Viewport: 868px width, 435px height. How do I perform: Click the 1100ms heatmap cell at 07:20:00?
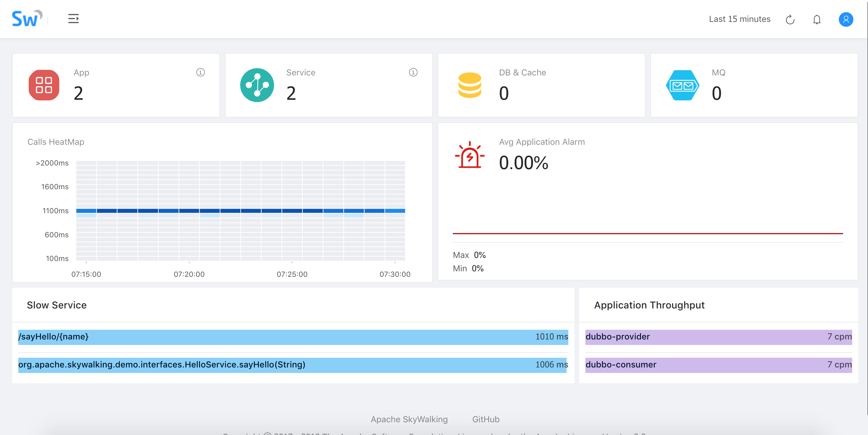[x=189, y=211]
